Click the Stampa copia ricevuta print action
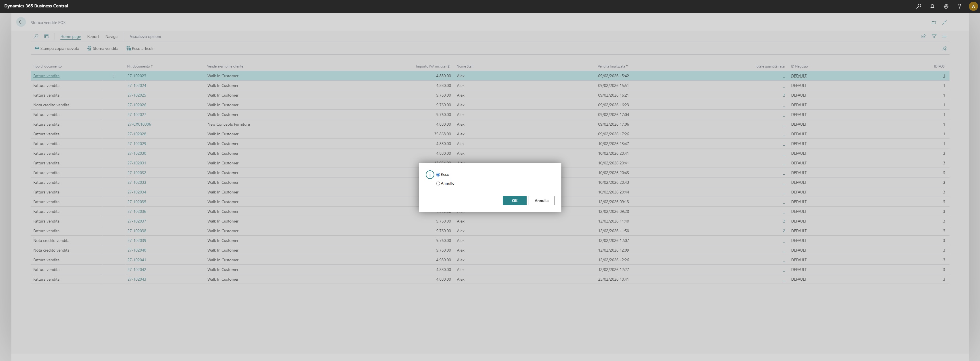The image size is (980, 361). coord(57,48)
